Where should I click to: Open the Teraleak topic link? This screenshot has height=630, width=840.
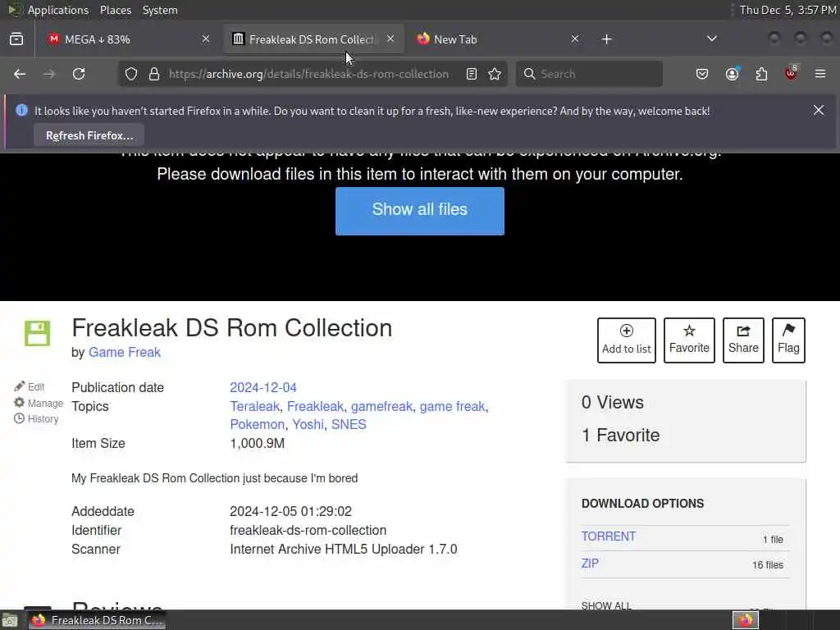(254, 407)
